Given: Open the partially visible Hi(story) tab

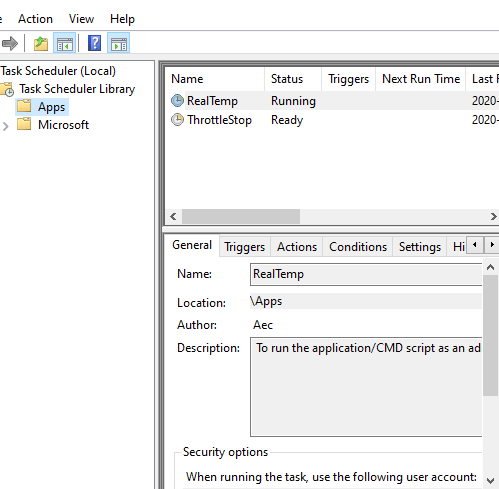Looking at the screenshot, I should pyautogui.click(x=458, y=247).
